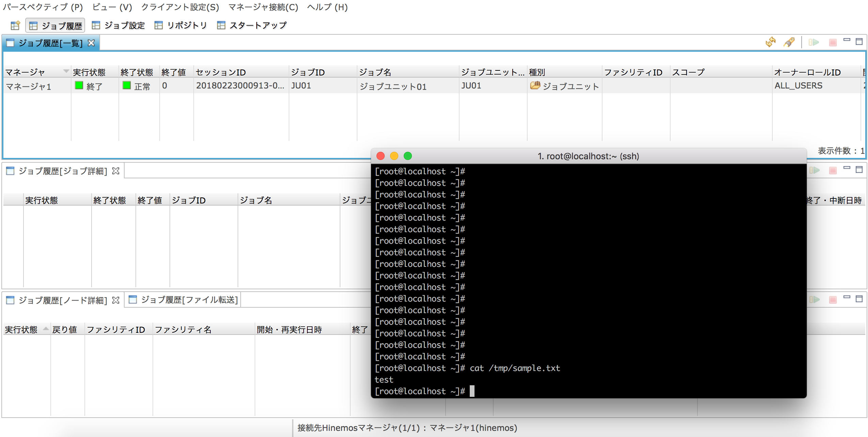
Task: Click green status square next to 終了
Action: coord(79,85)
